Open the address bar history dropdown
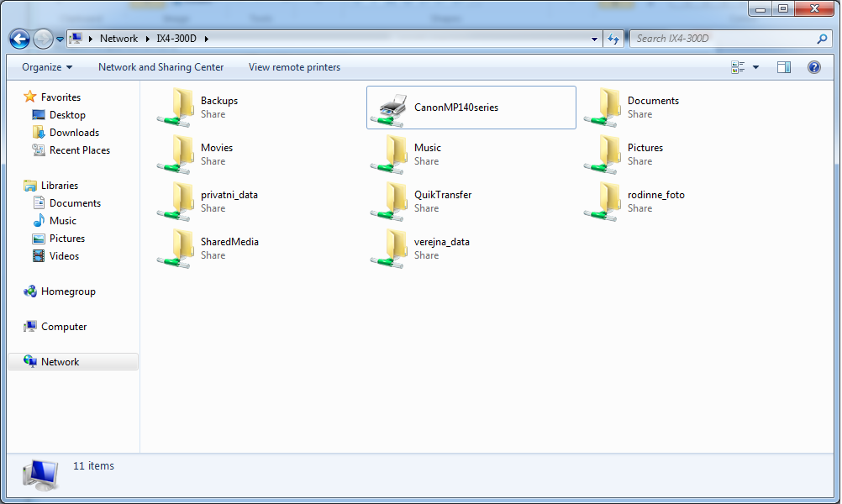The width and height of the screenshot is (842, 504). click(595, 39)
